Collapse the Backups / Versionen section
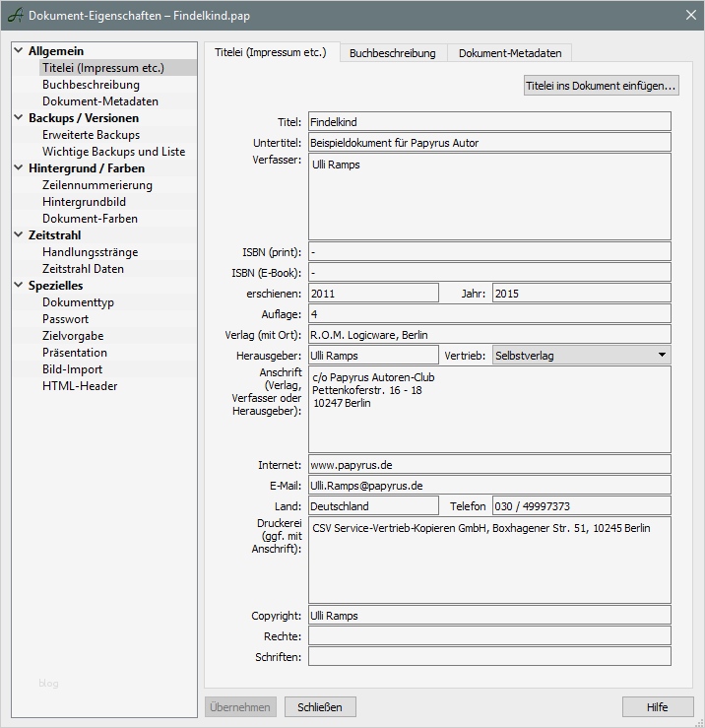 tap(19, 117)
